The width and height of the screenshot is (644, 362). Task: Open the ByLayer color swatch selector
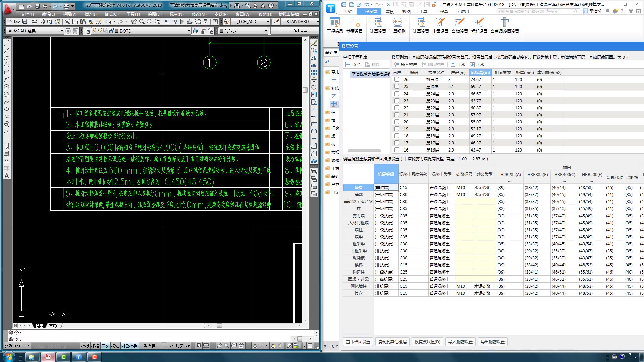[x=243, y=31]
